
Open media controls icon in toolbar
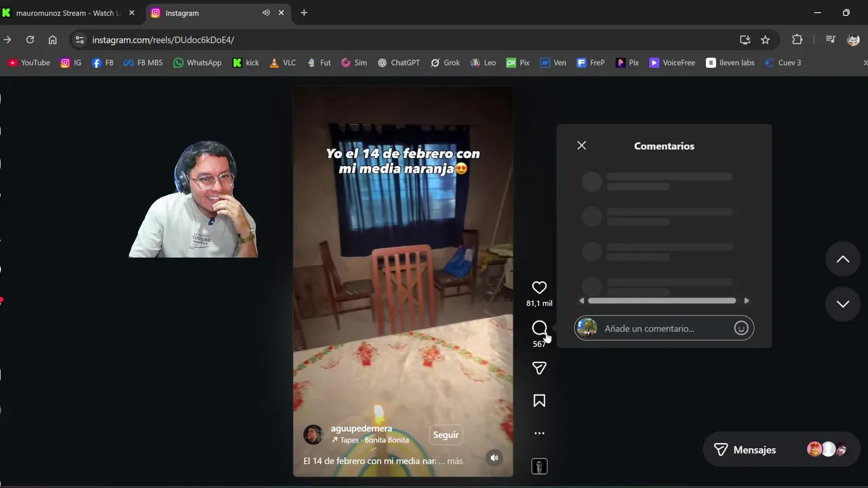click(830, 40)
